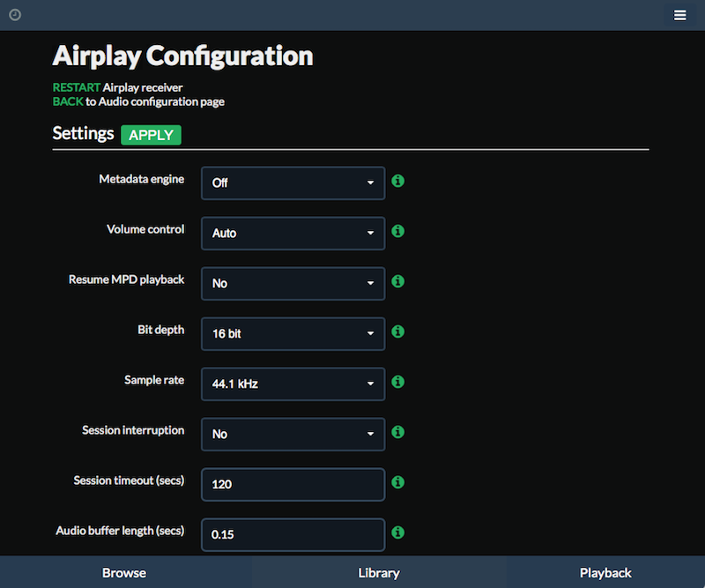705x588 pixels.
Task: Show info for Volume control
Action: (398, 231)
